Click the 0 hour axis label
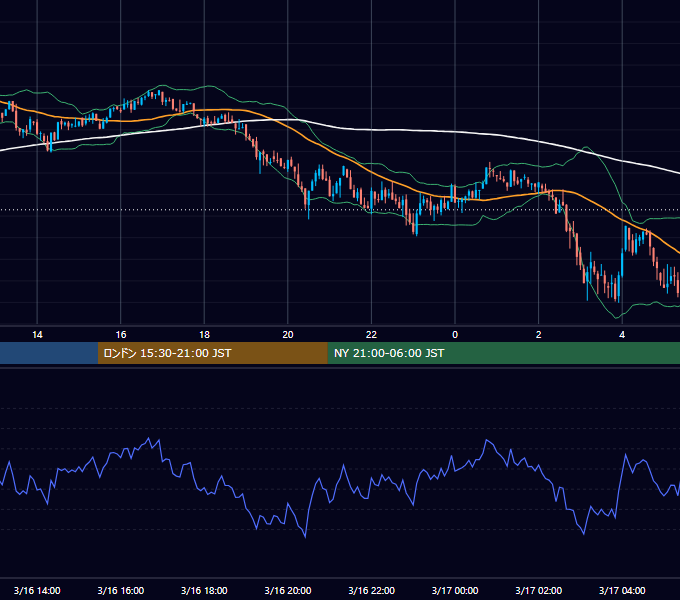This screenshot has height=600, width=680. (455, 335)
